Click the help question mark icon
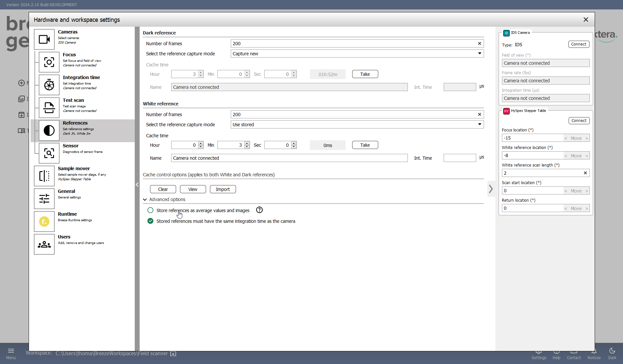 [259, 210]
